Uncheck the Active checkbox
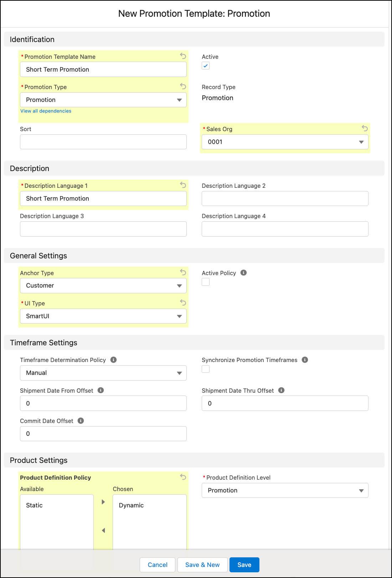 point(206,66)
